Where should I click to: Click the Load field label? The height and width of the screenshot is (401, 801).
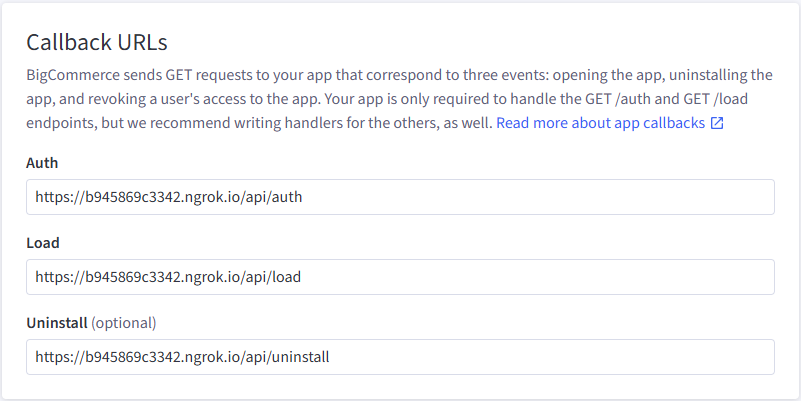(43, 243)
